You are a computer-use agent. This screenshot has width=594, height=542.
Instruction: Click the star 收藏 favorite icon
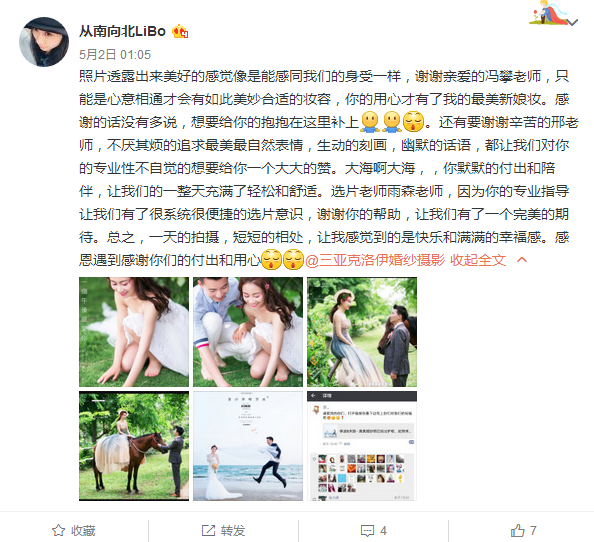tap(58, 531)
